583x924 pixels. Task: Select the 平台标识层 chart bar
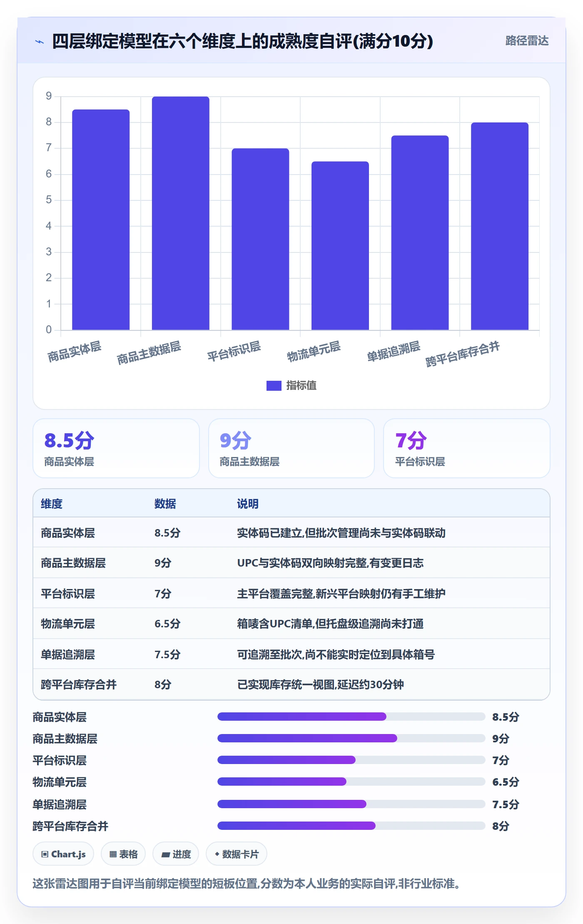(x=260, y=239)
